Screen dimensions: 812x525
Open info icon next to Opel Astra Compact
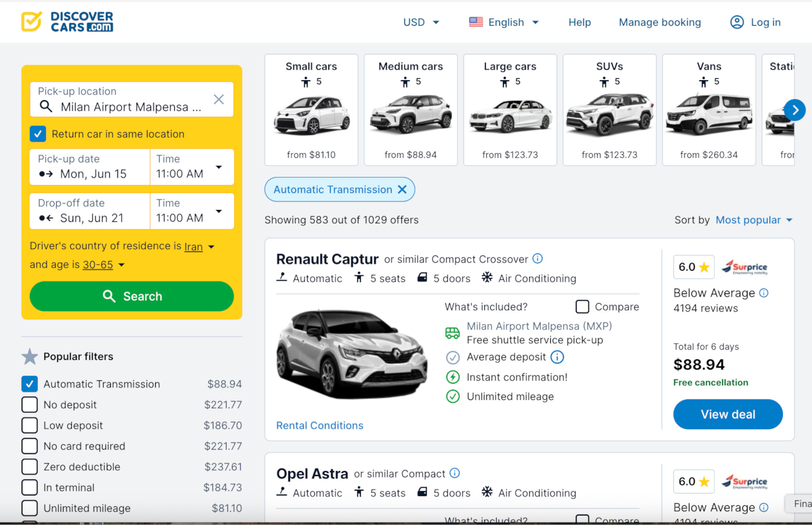(455, 473)
